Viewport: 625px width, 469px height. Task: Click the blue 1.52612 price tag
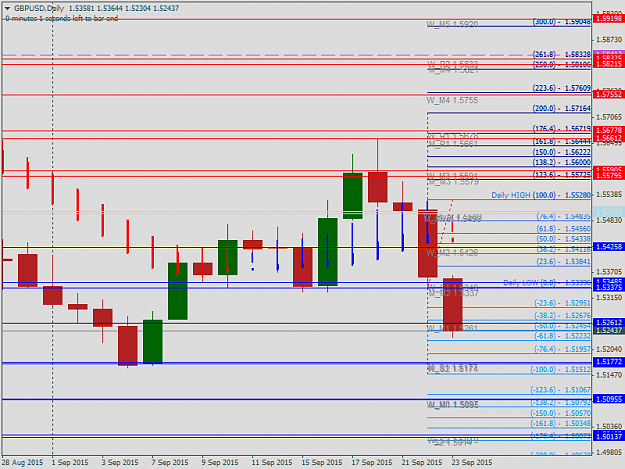[x=608, y=322]
